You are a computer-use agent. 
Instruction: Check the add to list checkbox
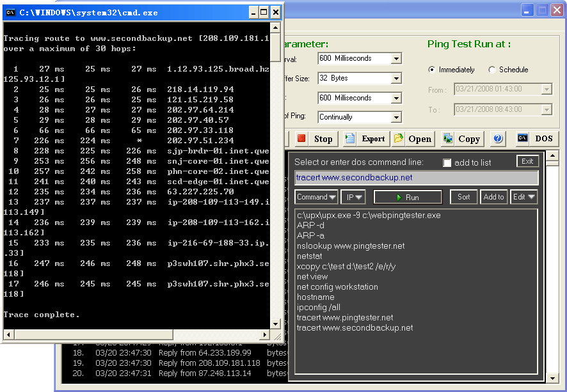click(x=447, y=163)
